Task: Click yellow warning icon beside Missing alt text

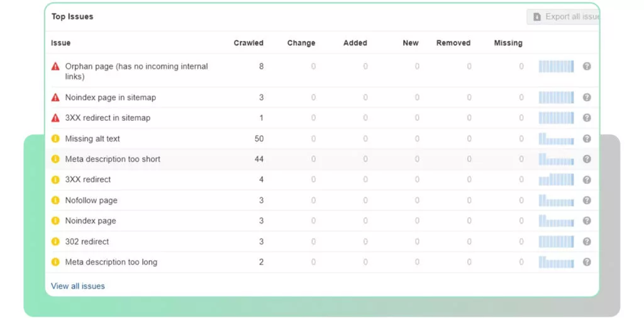Action: tap(55, 139)
